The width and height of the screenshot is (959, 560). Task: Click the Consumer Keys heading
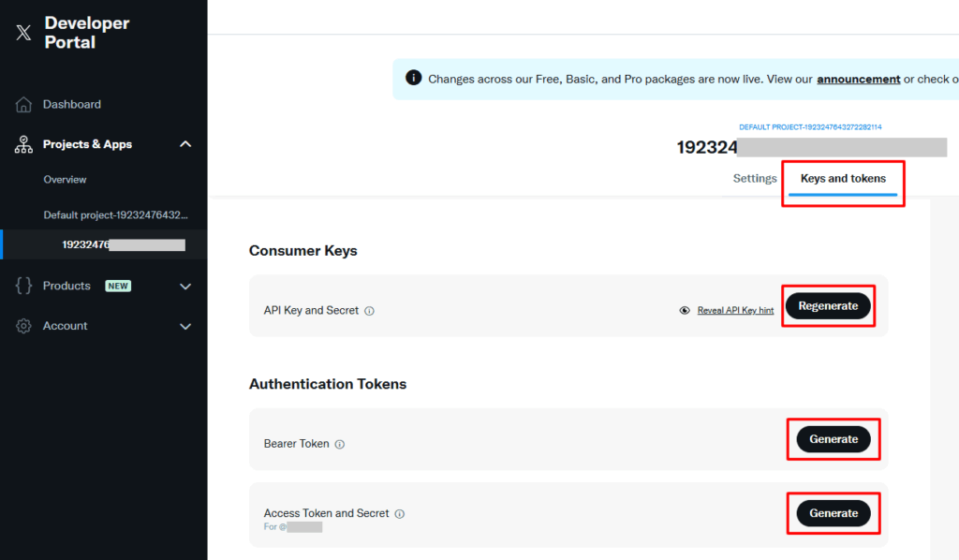[x=302, y=251]
